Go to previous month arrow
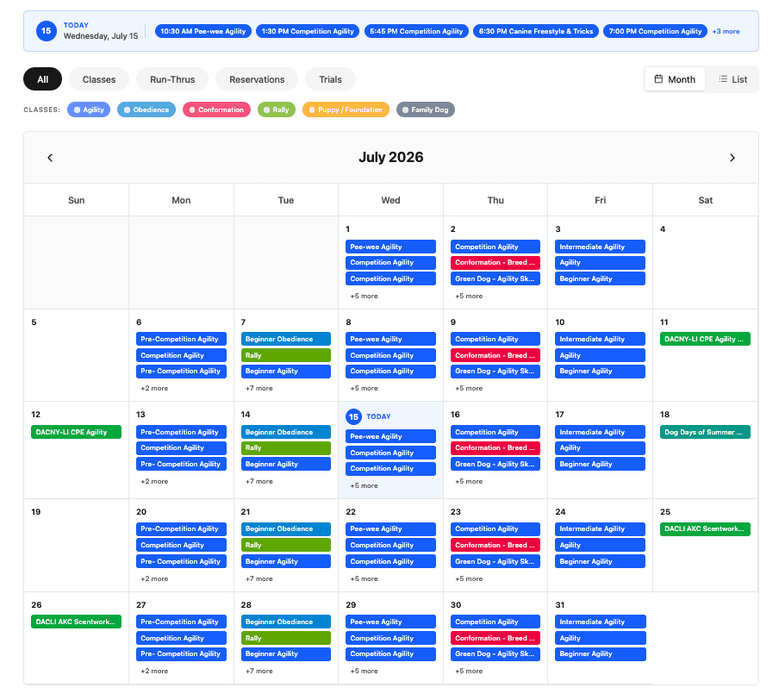779x700 pixels. tap(50, 158)
